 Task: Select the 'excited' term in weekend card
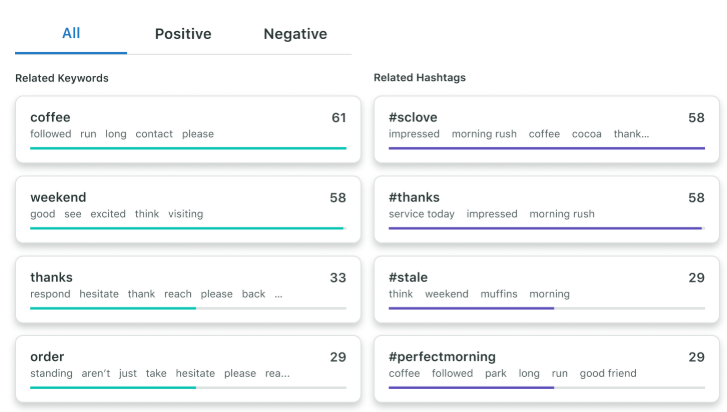click(108, 214)
